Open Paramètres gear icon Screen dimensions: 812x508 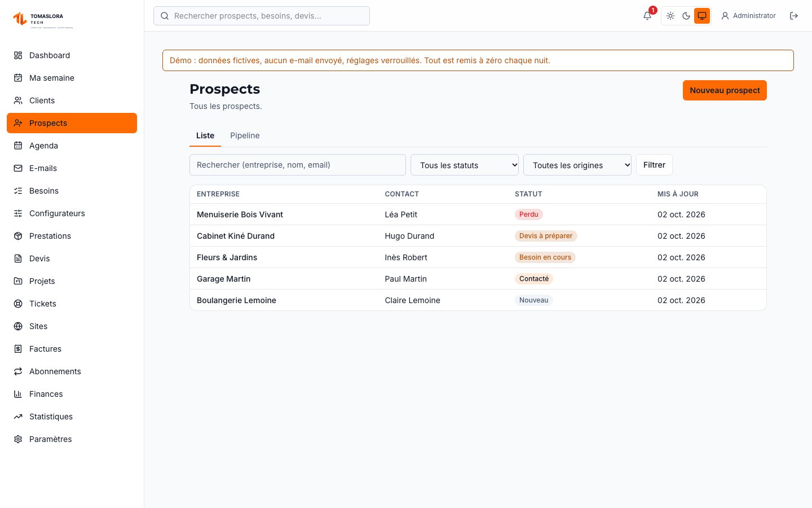[18, 439]
